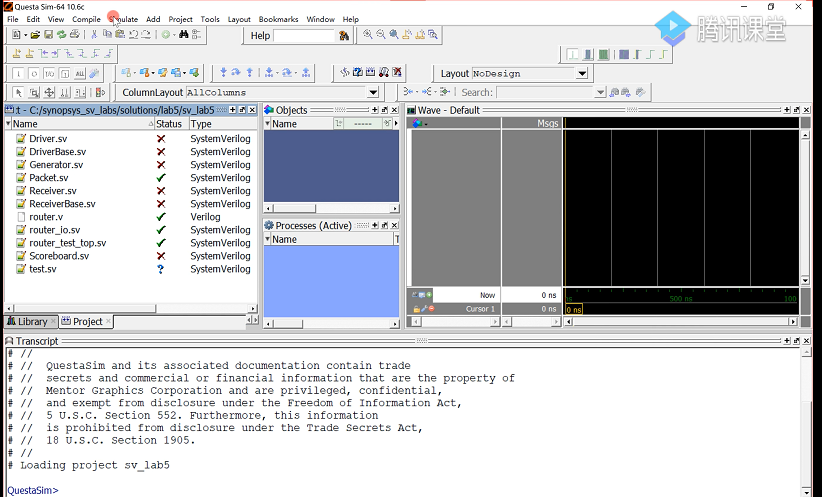822x497 pixels.
Task: Click the Find binoculars icon
Action: click(x=183, y=35)
